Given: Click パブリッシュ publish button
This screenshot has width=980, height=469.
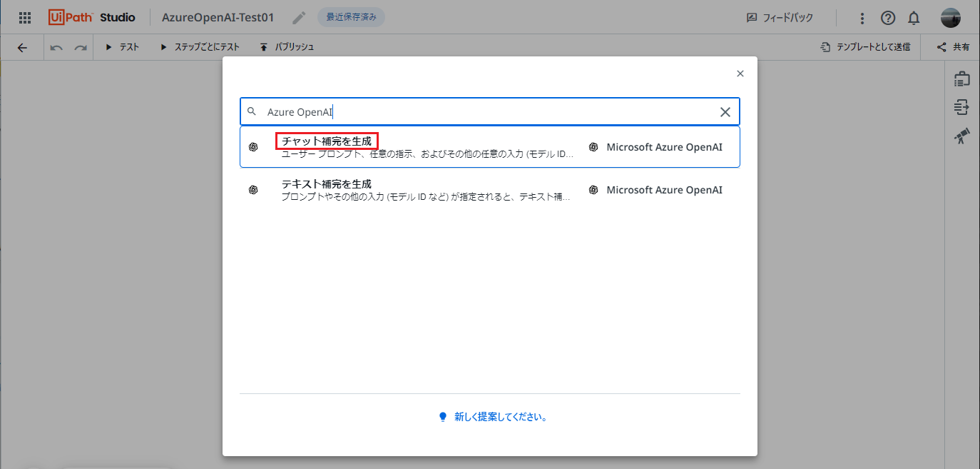Looking at the screenshot, I should (287, 47).
